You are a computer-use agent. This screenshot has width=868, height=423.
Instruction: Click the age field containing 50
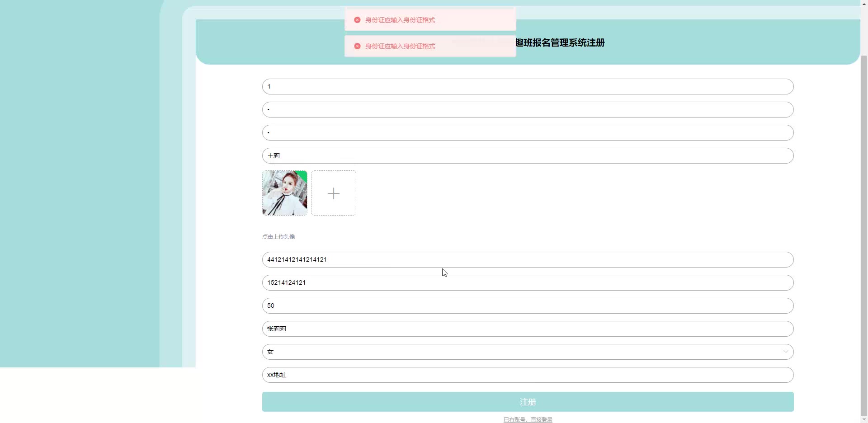[528, 305]
